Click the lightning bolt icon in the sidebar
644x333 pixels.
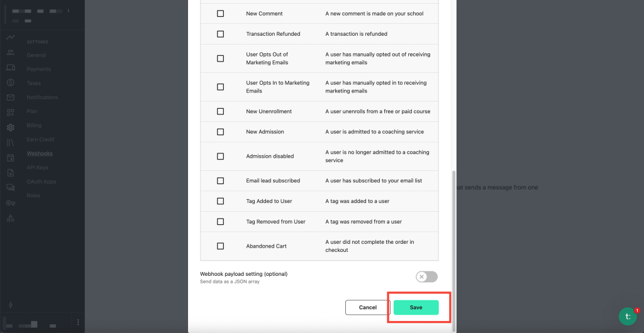11,305
